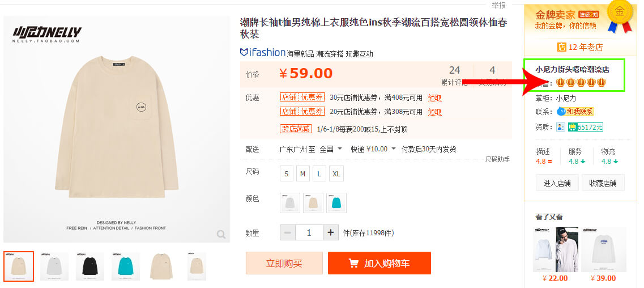
Task: Click the shopping cart icon
Action: [353, 263]
